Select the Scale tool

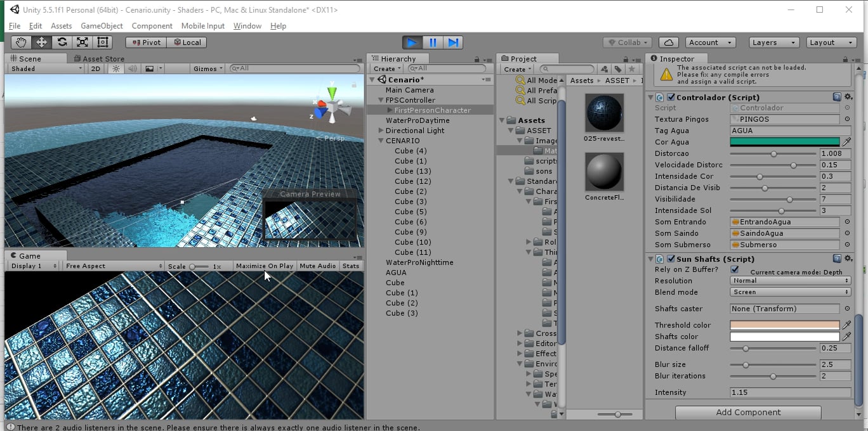tap(82, 42)
